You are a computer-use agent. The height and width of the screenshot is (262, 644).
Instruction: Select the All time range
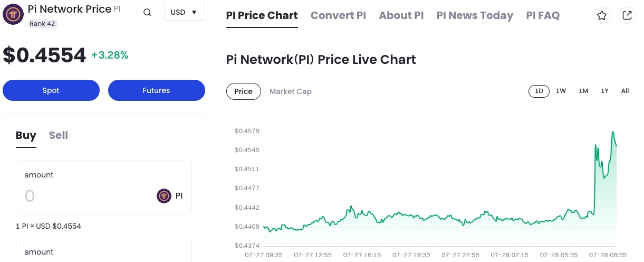tap(625, 91)
